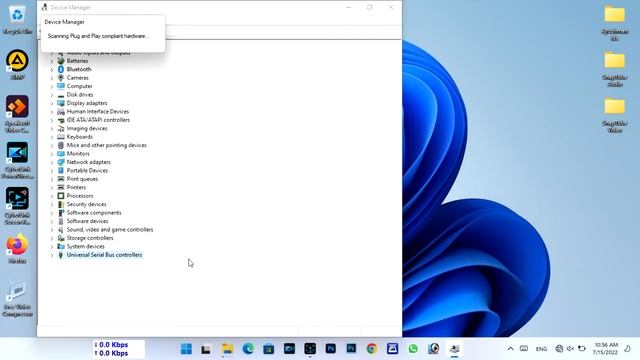Open Task View on taskbar
Image resolution: width=640 pixels, height=360 pixels.
(x=206, y=349)
